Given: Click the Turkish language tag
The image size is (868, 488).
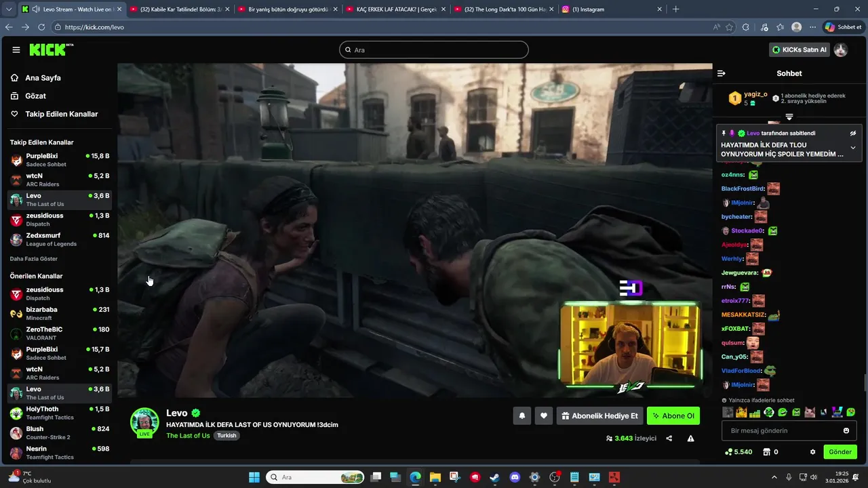Looking at the screenshot, I should pyautogui.click(x=226, y=436).
